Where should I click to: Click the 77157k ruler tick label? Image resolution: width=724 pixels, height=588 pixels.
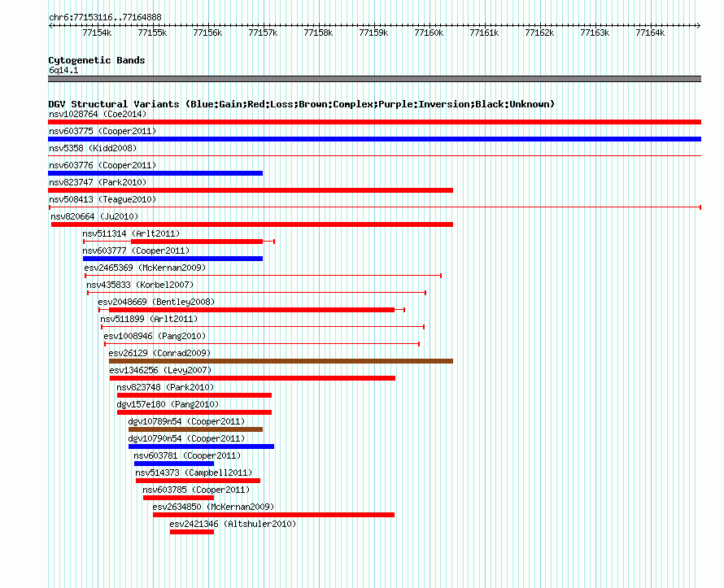pos(263,33)
